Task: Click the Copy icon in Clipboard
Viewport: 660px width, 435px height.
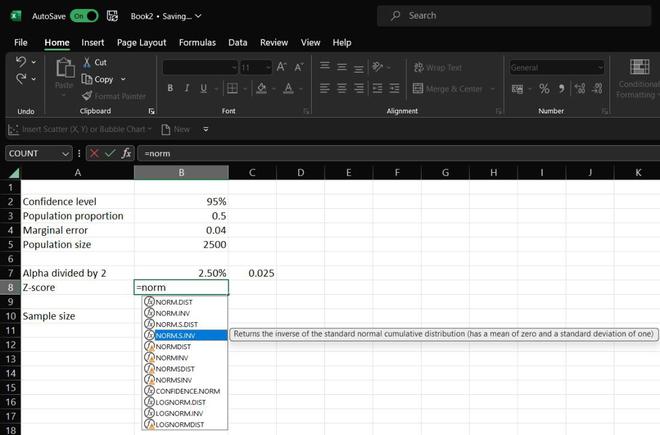Action: tap(86, 79)
